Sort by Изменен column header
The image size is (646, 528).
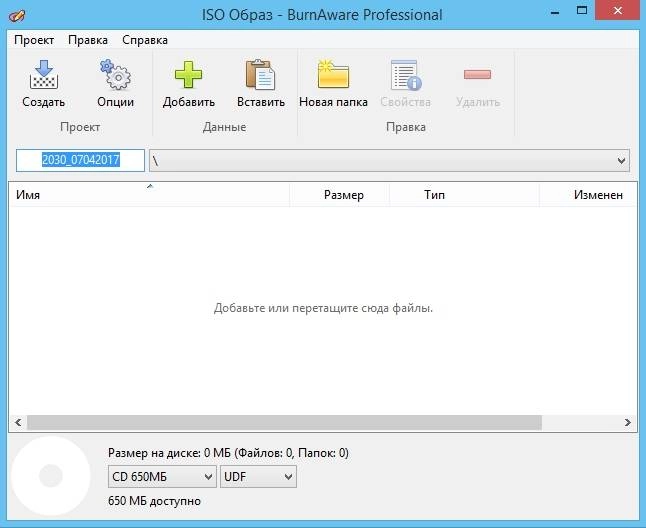(588, 195)
